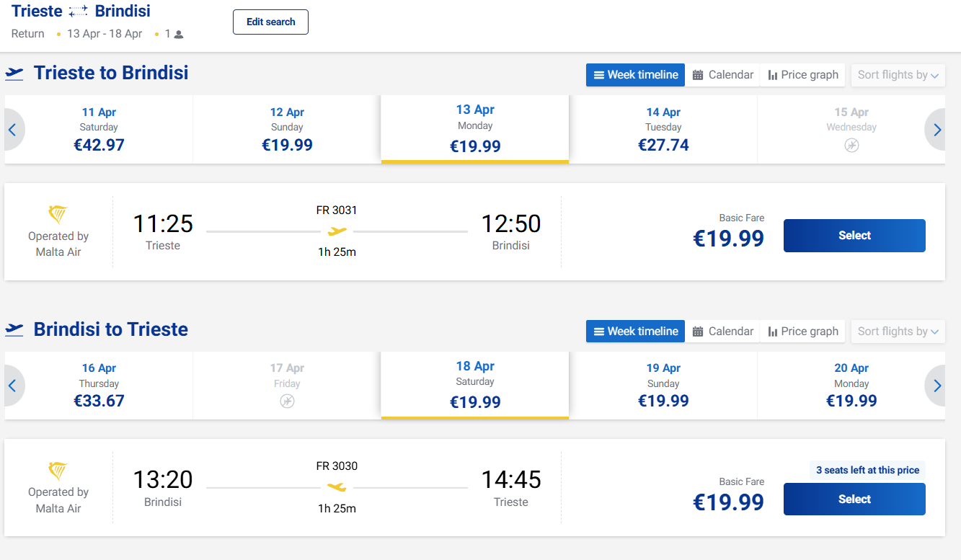
Task: Switch return view to Price graph
Action: click(x=803, y=332)
